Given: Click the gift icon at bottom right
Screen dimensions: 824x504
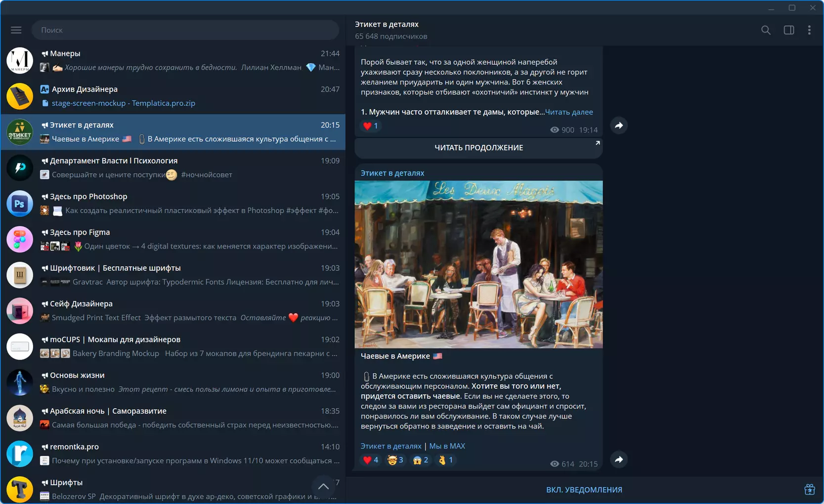Looking at the screenshot, I should [810, 489].
